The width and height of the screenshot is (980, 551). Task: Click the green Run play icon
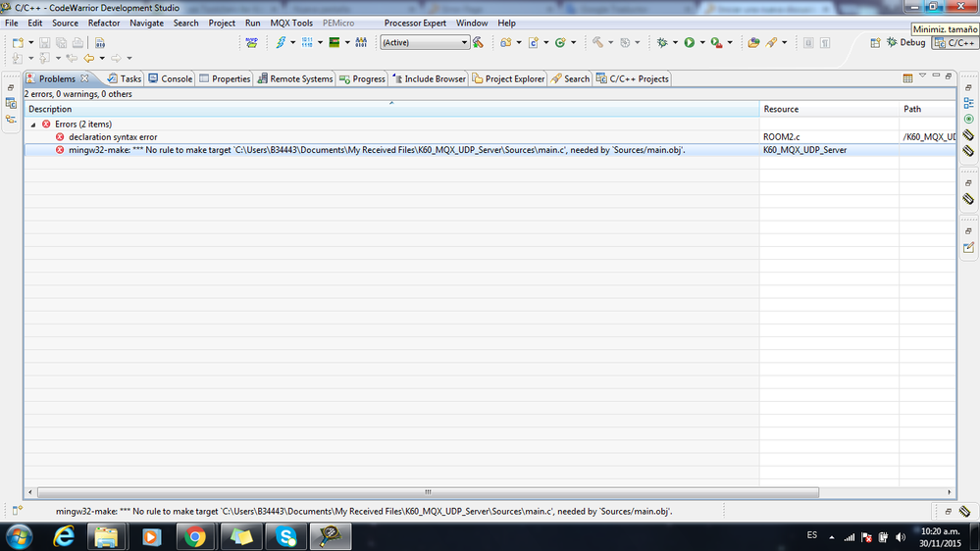click(x=690, y=42)
